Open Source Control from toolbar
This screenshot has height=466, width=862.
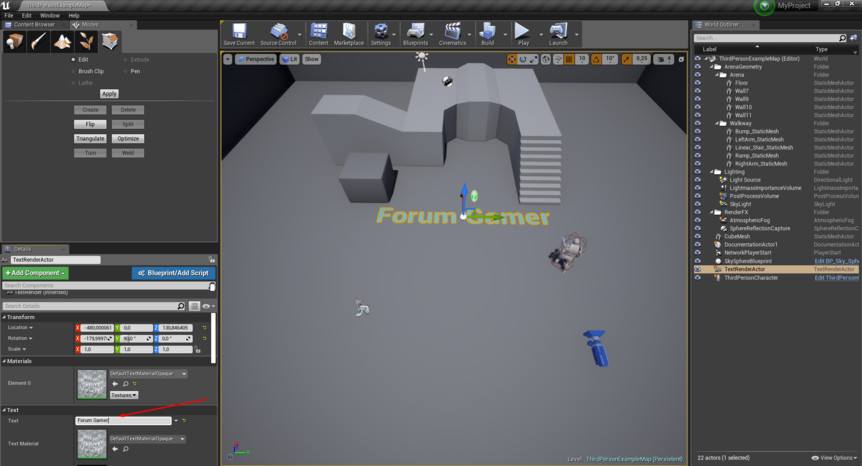pyautogui.click(x=278, y=34)
